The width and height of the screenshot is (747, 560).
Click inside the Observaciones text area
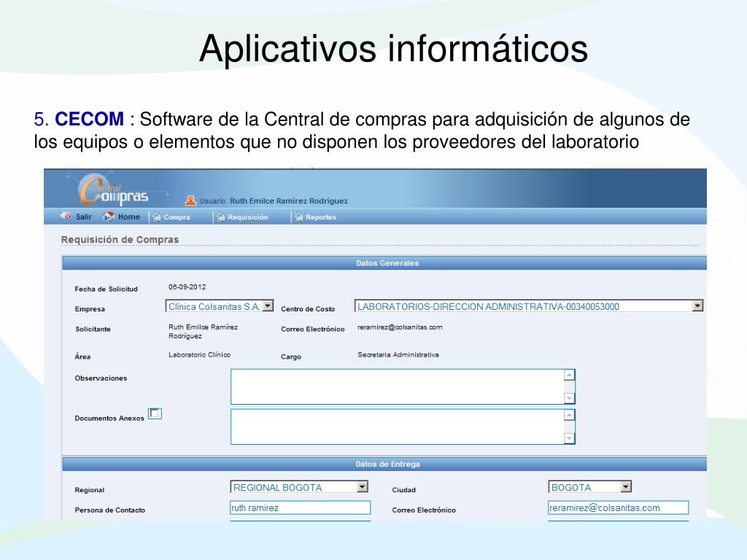[x=397, y=386]
